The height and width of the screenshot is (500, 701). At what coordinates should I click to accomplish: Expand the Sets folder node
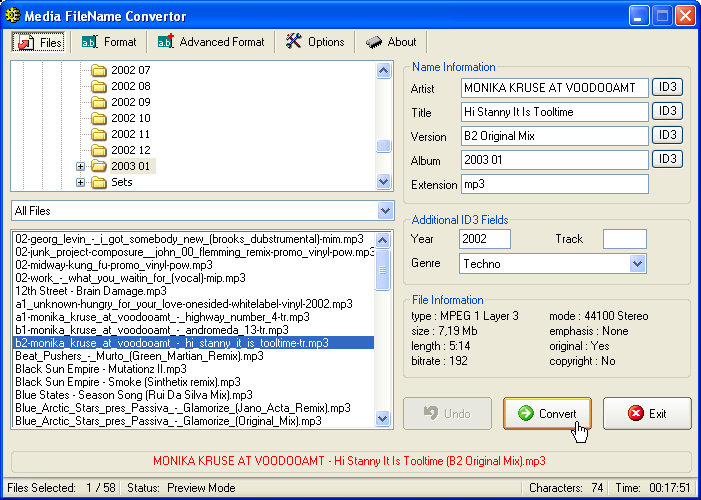pyautogui.click(x=81, y=183)
